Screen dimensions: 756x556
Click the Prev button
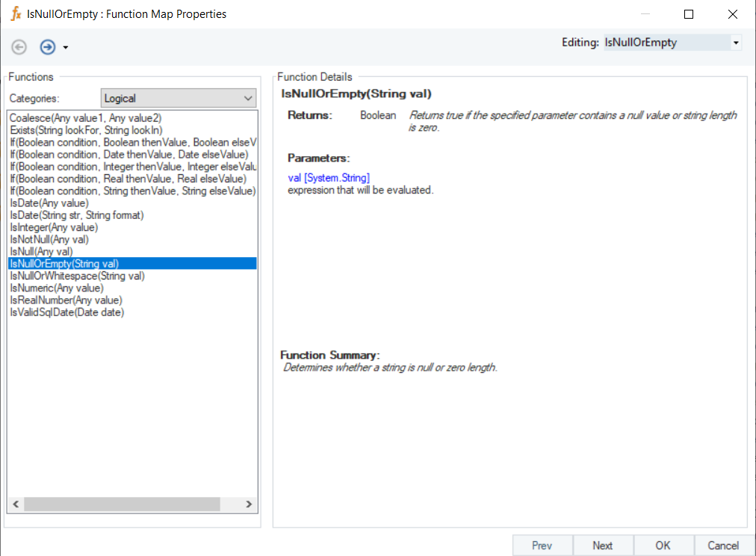(542, 546)
